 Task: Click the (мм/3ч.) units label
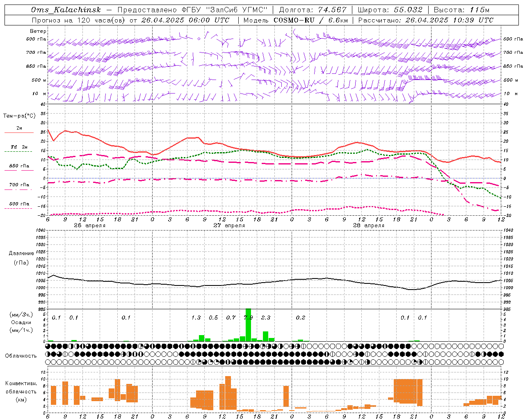21,315
